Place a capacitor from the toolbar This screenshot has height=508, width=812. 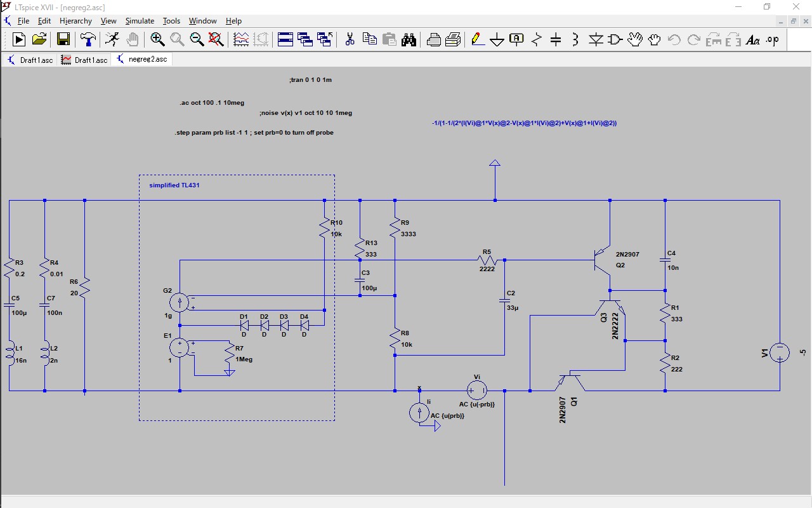556,39
